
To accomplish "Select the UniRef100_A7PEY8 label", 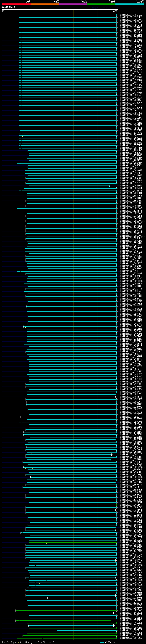I will pyautogui.click(x=131, y=90).
